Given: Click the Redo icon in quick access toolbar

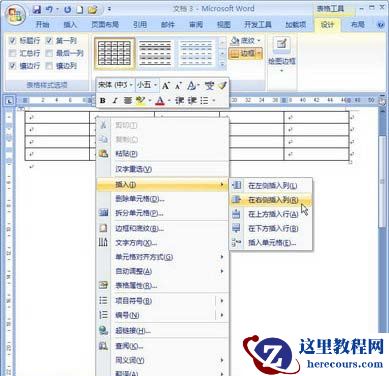Looking at the screenshot, I should [x=67, y=10].
